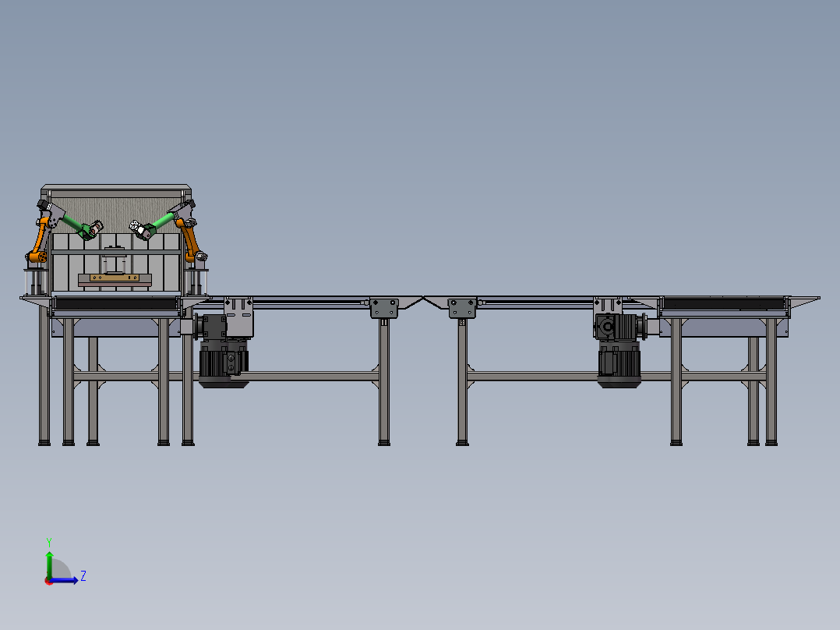
Task: Select the right center conveyor end bracket
Action: [462, 308]
